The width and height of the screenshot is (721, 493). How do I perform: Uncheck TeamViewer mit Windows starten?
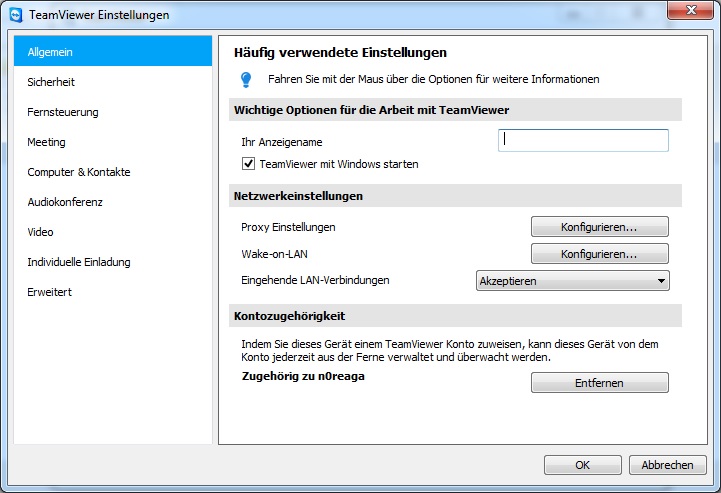click(x=248, y=164)
